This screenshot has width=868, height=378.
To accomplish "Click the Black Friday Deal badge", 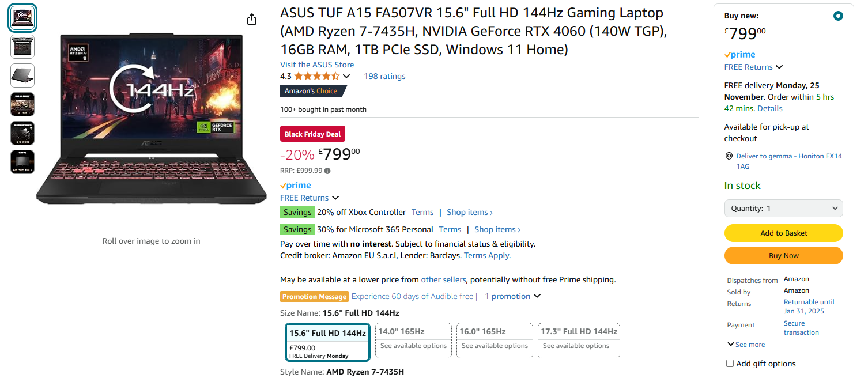I will pos(312,134).
